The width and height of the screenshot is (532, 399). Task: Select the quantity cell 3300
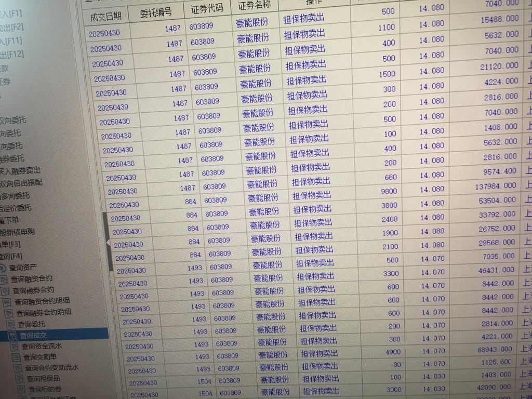click(391, 274)
